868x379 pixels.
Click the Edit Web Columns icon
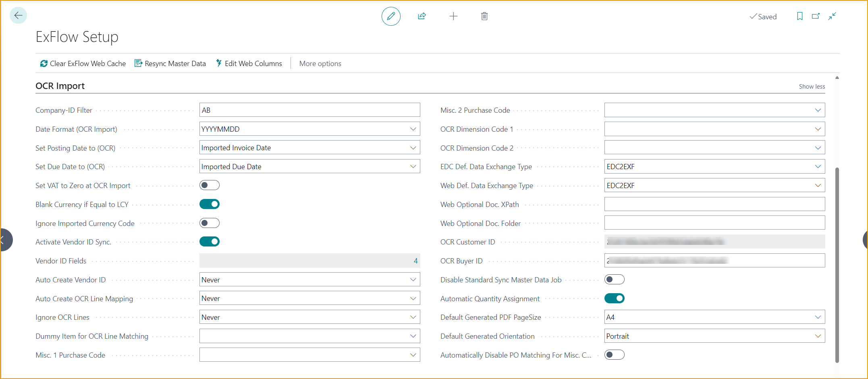tap(219, 63)
